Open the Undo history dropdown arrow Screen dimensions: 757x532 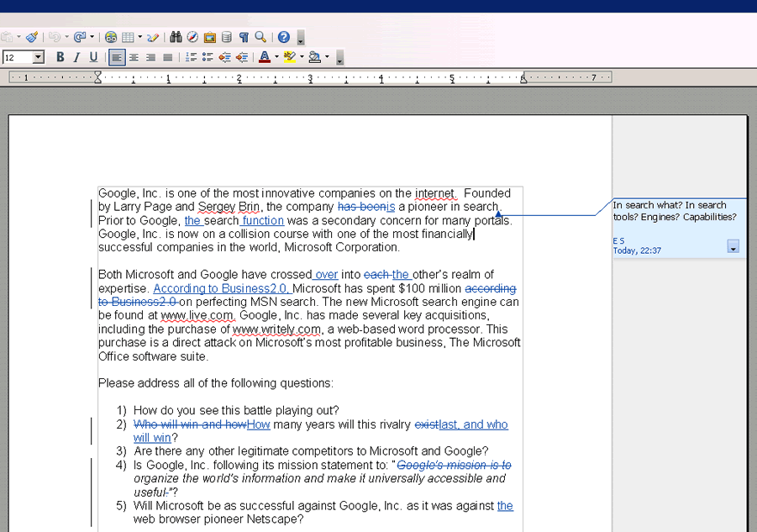66,37
